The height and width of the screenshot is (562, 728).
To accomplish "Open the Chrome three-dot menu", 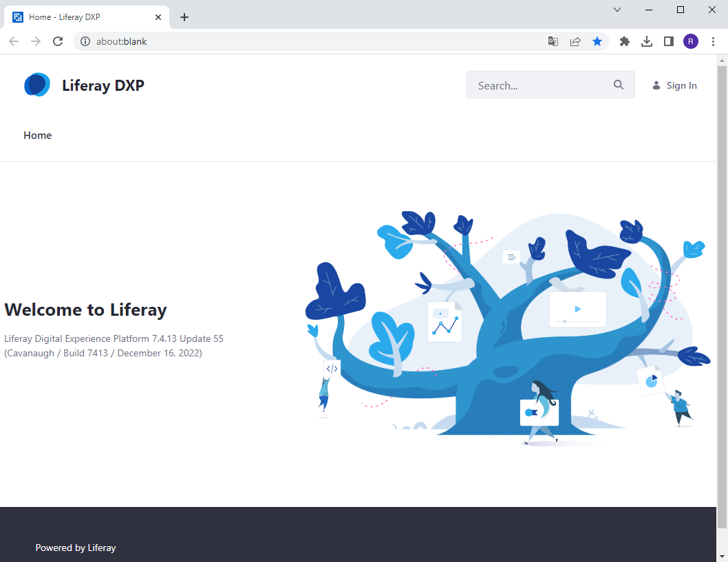I will coord(714,41).
